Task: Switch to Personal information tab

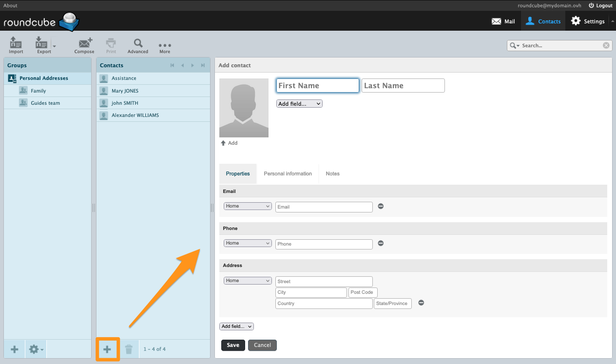Action: [288, 173]
